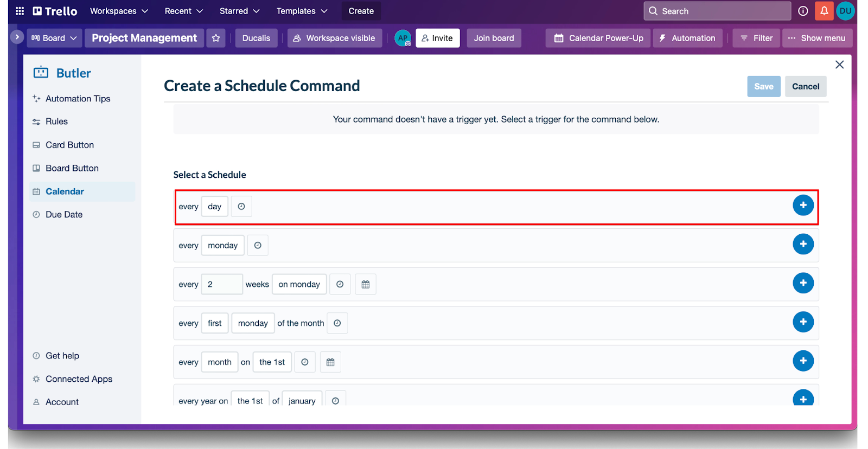Screen dimensions: 868x449
Task: Open the Board view switcher dropdown
Action: coord(54,38)
